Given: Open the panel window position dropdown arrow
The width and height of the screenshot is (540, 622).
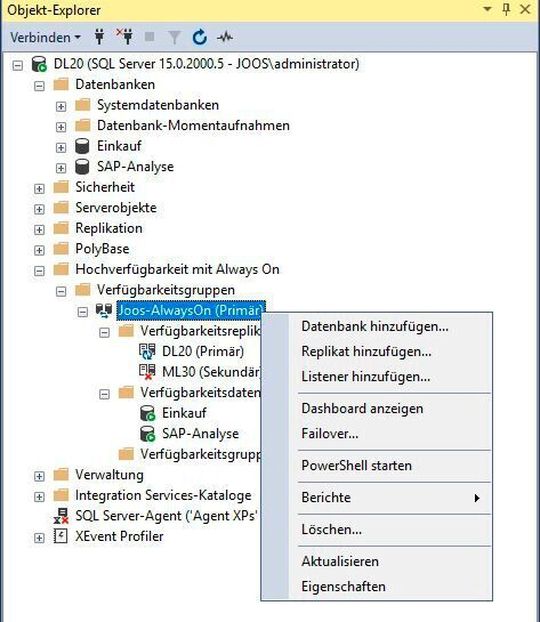Looking at the screenshot, I should pos(487,9).
